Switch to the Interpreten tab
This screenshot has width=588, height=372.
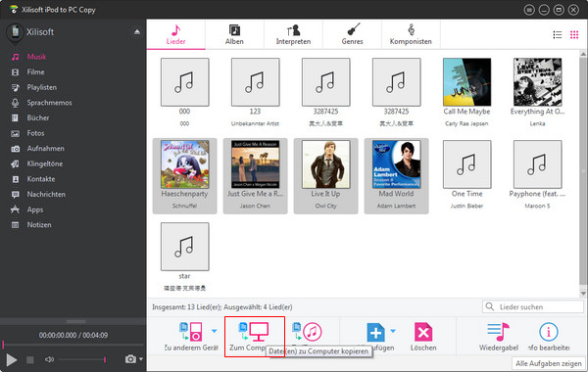point(293,34)
